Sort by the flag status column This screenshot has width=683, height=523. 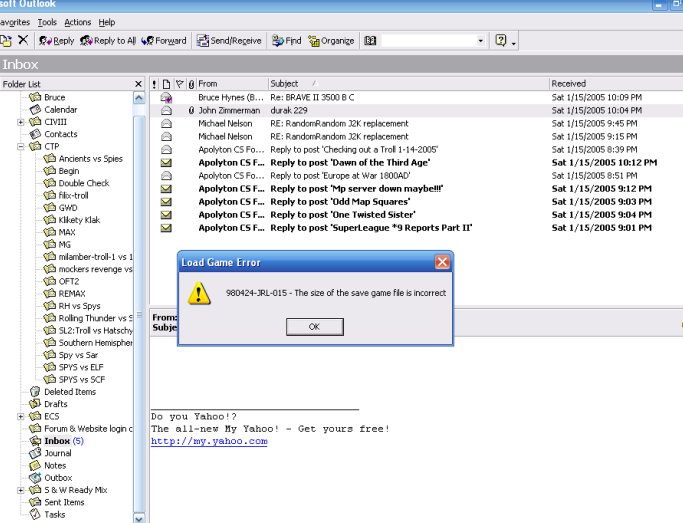(179, 83)
